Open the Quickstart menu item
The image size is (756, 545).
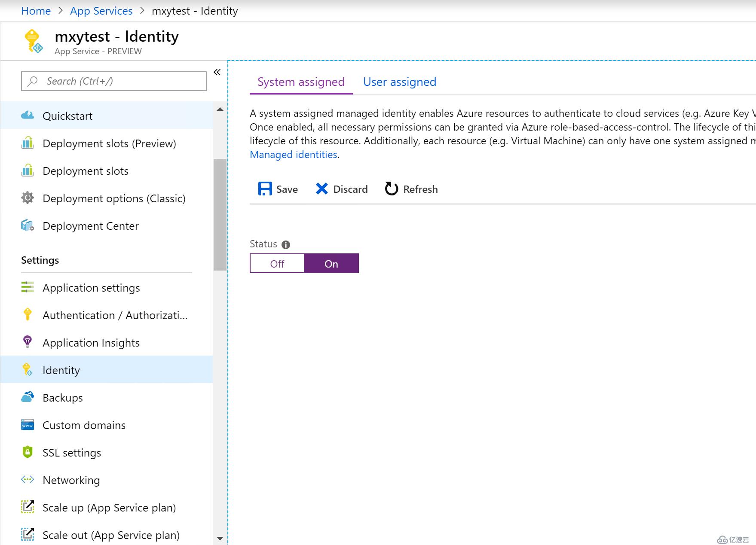click(107, 116)
